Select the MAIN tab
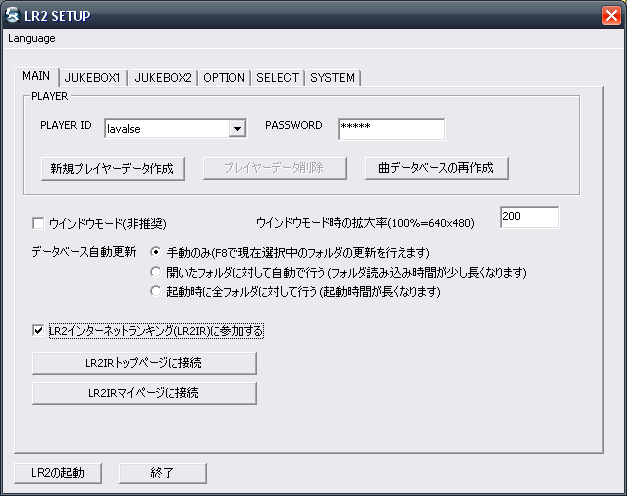627x496 pixels. (38, 77)
